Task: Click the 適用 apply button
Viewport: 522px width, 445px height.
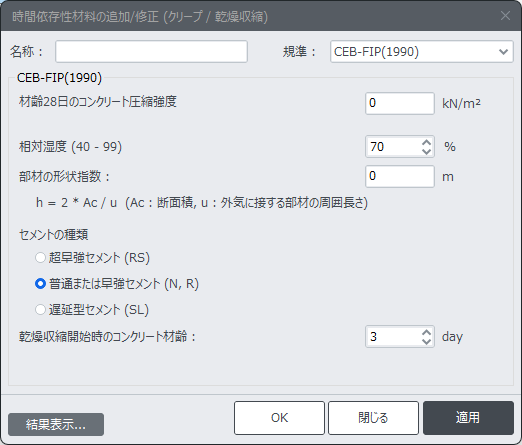Action: [468, 418]
